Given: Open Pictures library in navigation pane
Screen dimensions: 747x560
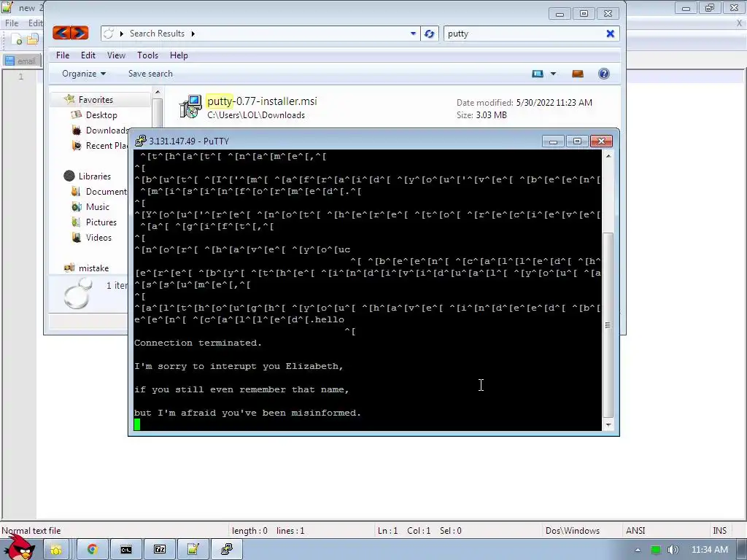Looking at the screenshot, I should pos(101,222).
